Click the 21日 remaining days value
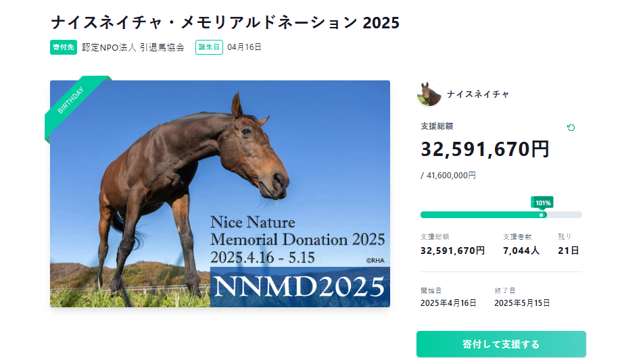 pyautogui.click(x=568, y=251)
